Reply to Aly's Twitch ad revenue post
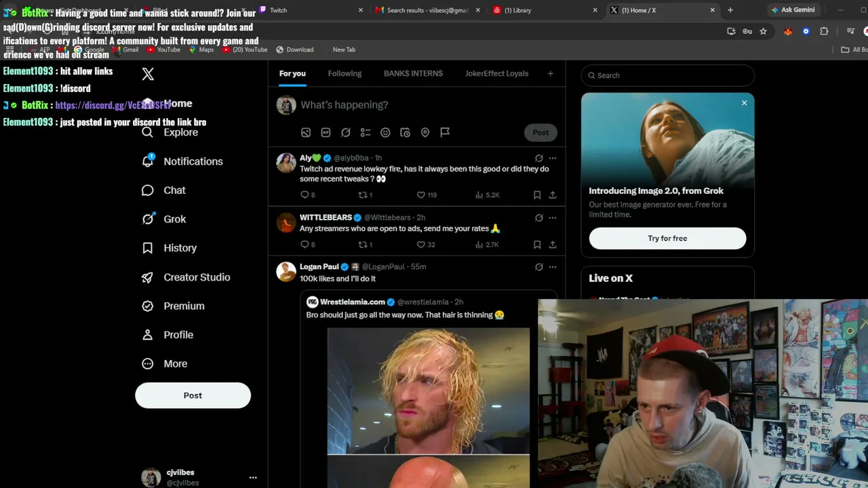Screen dimensions: 868x488 (x=307, y=195)
